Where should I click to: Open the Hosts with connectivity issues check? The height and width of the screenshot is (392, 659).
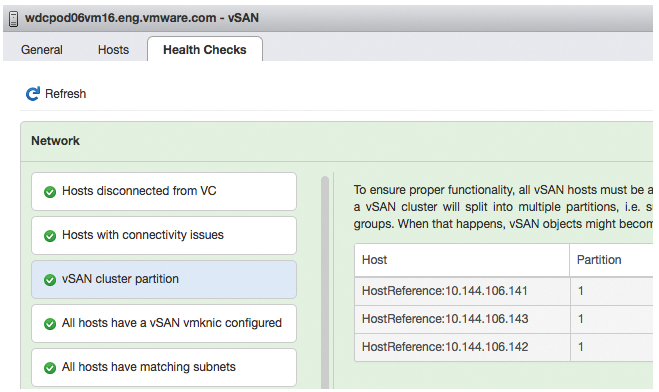[164, 235]
